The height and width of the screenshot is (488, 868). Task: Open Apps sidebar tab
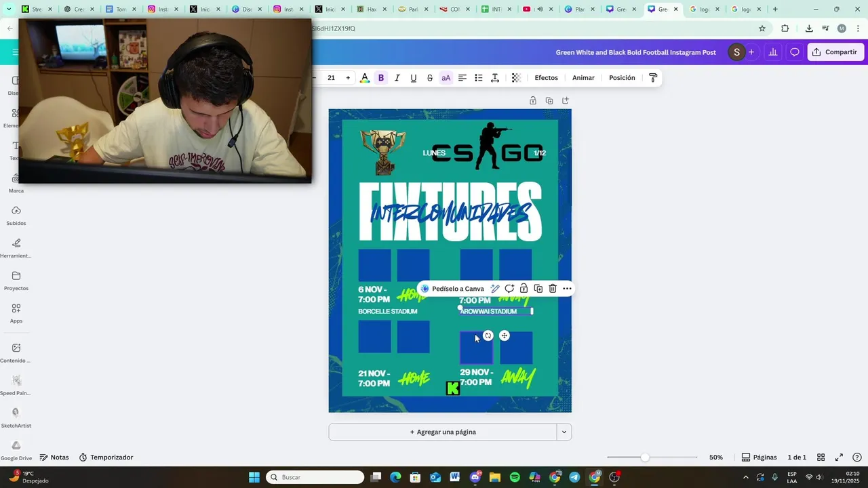point(16,312)
